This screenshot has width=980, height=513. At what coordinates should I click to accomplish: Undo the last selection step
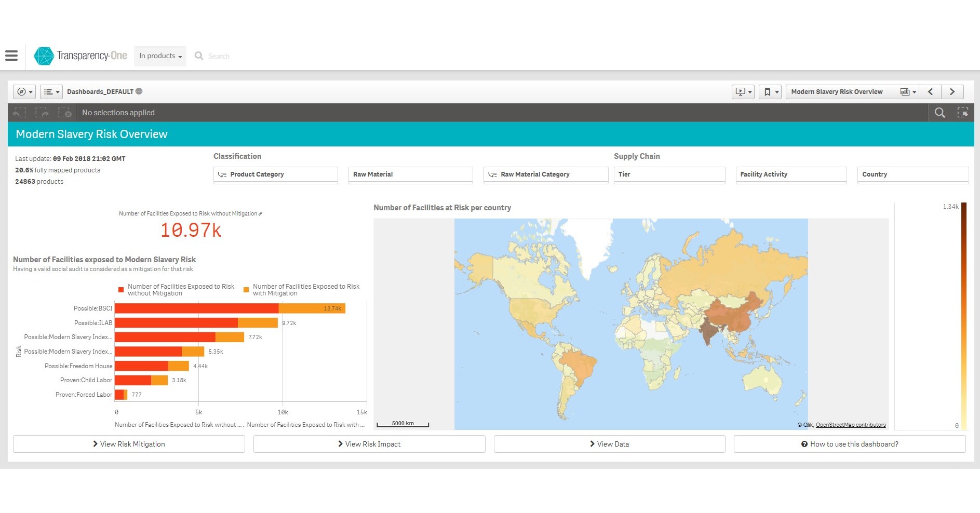[19, 113]
